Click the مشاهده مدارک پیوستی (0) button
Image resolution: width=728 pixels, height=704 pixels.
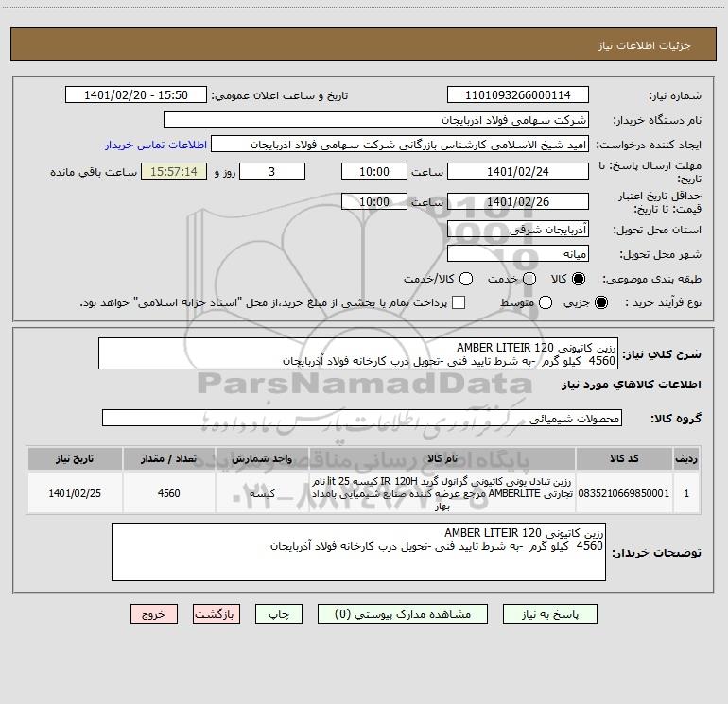click(403, 614)
